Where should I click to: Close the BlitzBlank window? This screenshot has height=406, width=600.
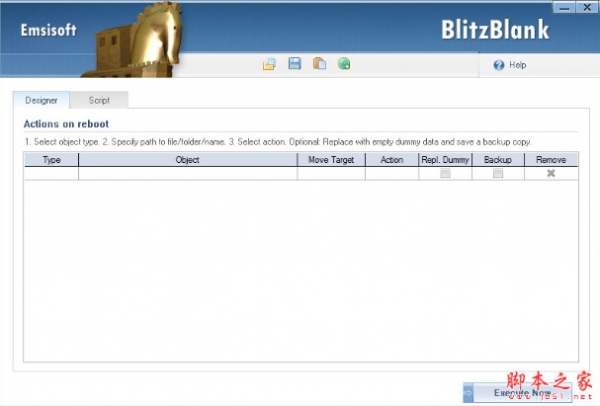(587, 7)
